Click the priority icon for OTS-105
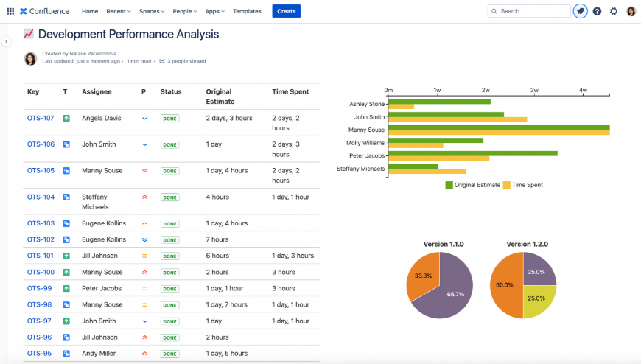The image size is (641, 364). pyautogui.click(x=144, y=171)
